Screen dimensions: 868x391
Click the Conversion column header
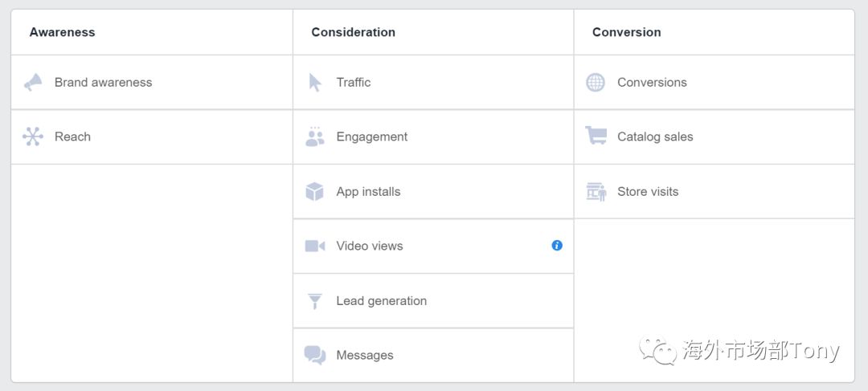pos(627,32)
